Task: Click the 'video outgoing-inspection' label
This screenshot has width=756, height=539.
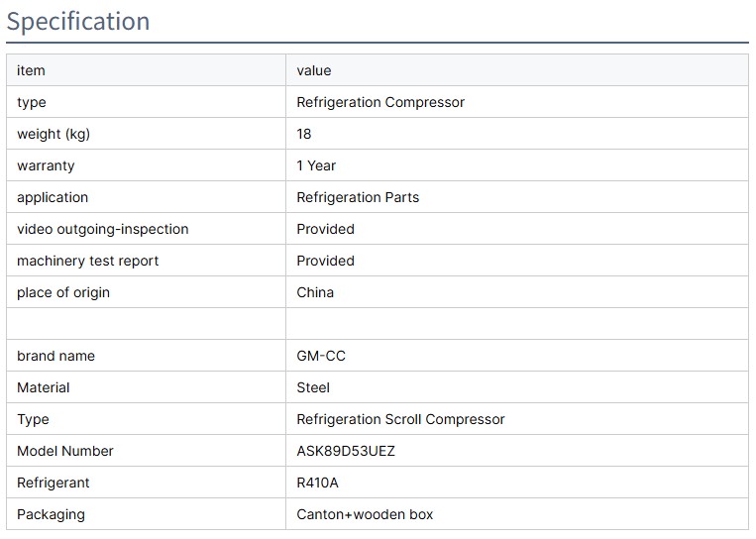Action: pos(102,229)
